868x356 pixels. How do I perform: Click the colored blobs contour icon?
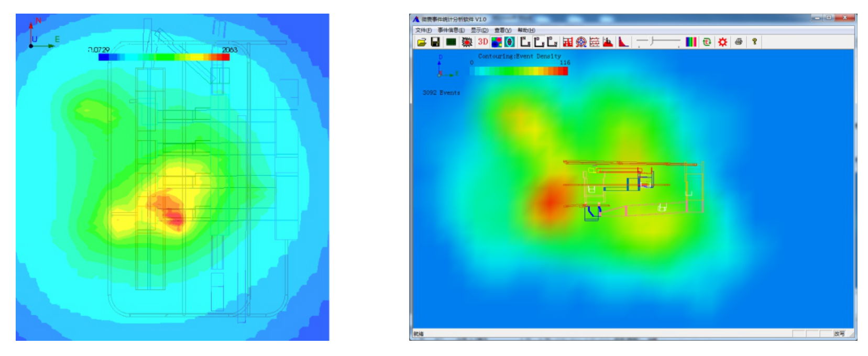497,42
